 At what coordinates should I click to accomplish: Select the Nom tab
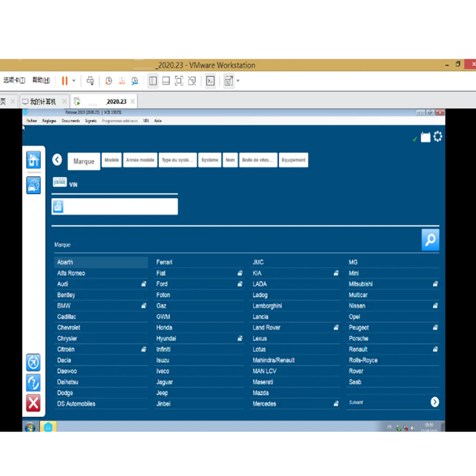click(230, 160)
